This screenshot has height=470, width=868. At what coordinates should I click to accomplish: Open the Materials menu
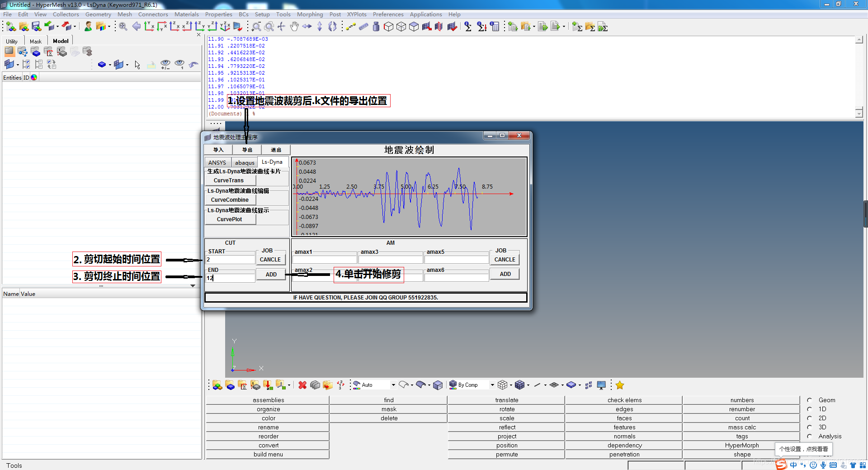point(186,14)
